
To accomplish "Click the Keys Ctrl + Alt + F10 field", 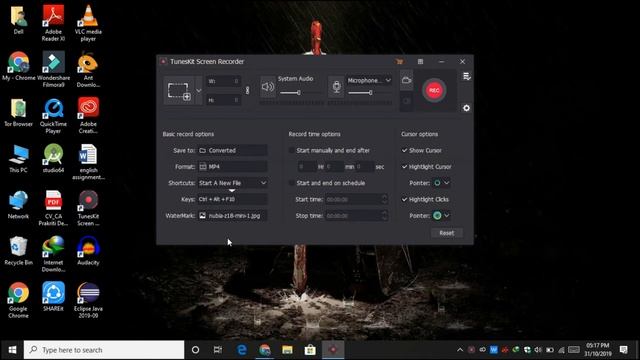I will pos(233,200).
